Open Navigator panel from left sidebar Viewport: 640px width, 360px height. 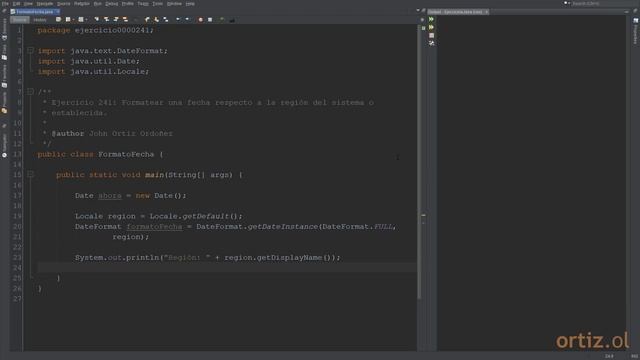[4, 145]
